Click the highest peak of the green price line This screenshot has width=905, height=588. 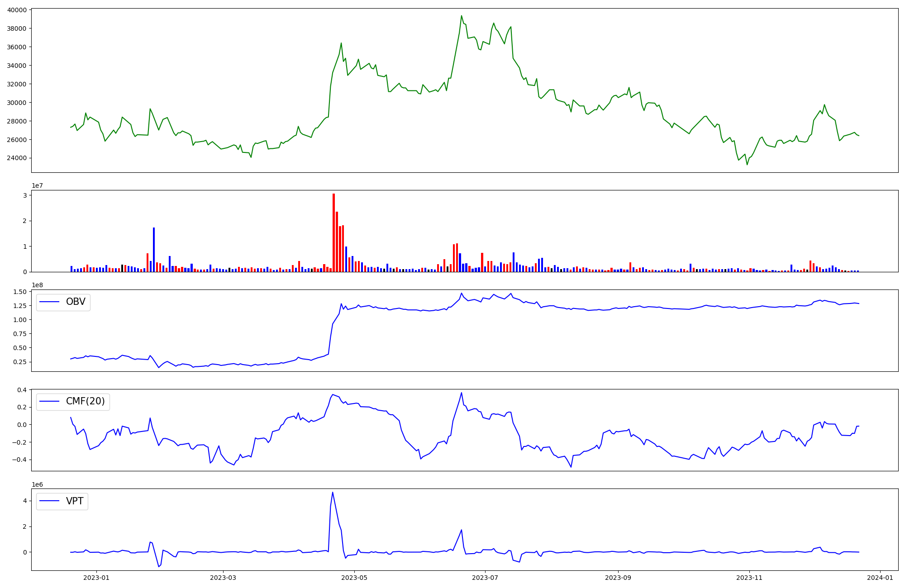(x=462, y=16)
